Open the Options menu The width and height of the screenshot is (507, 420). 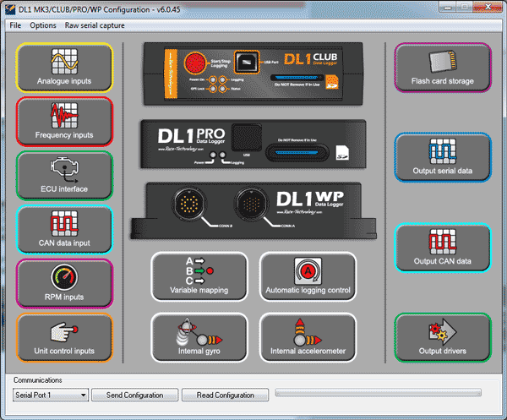(42, 25)
